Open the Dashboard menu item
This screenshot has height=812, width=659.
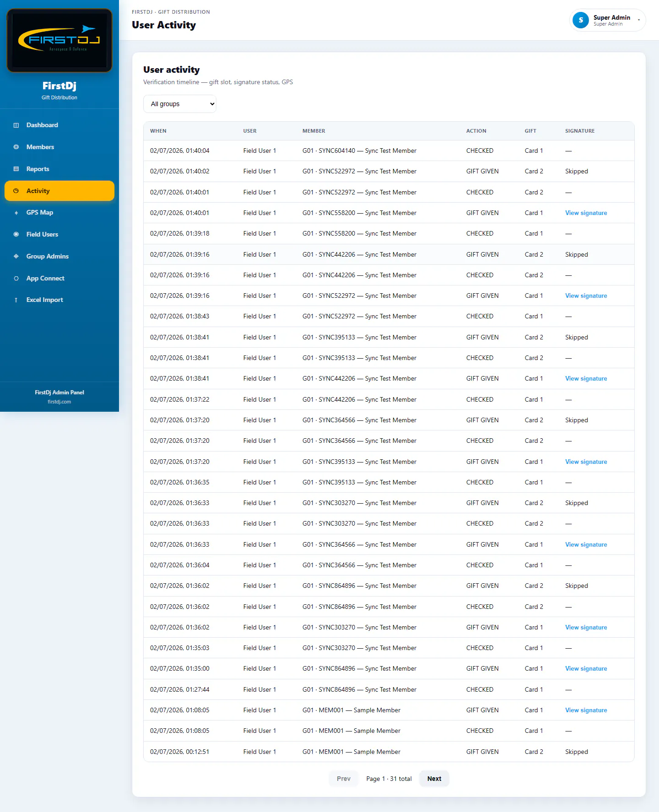click(x=59, y=125)
